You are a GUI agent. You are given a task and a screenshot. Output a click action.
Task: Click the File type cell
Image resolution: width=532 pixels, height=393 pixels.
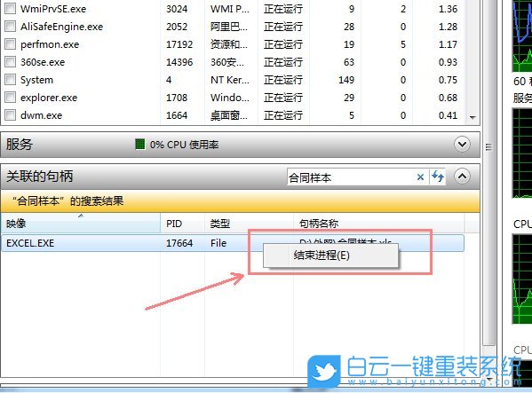tap(218, 243)
